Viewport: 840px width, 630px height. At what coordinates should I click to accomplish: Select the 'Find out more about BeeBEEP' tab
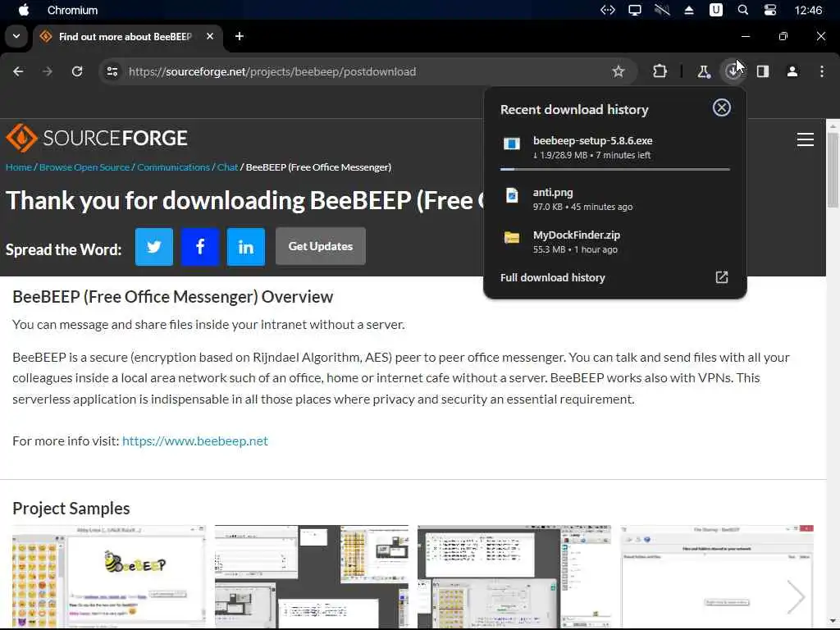(126, 36)
